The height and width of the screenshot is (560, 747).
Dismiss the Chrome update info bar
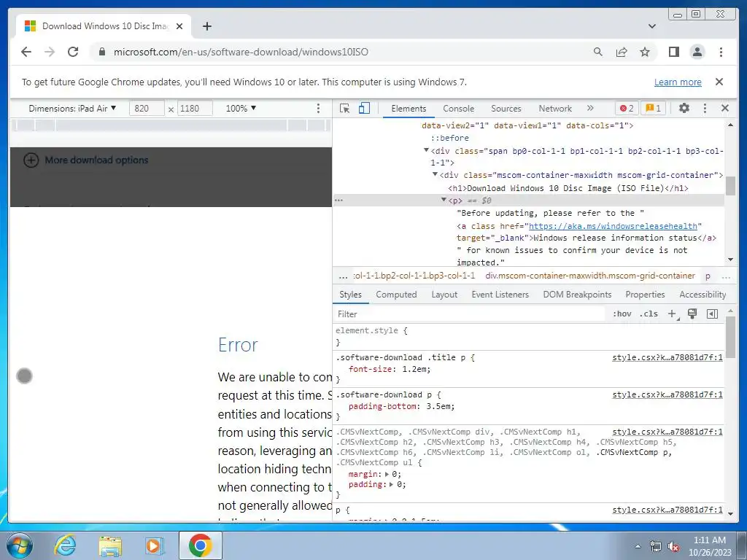pyautogui.click(x=719, y=82)
